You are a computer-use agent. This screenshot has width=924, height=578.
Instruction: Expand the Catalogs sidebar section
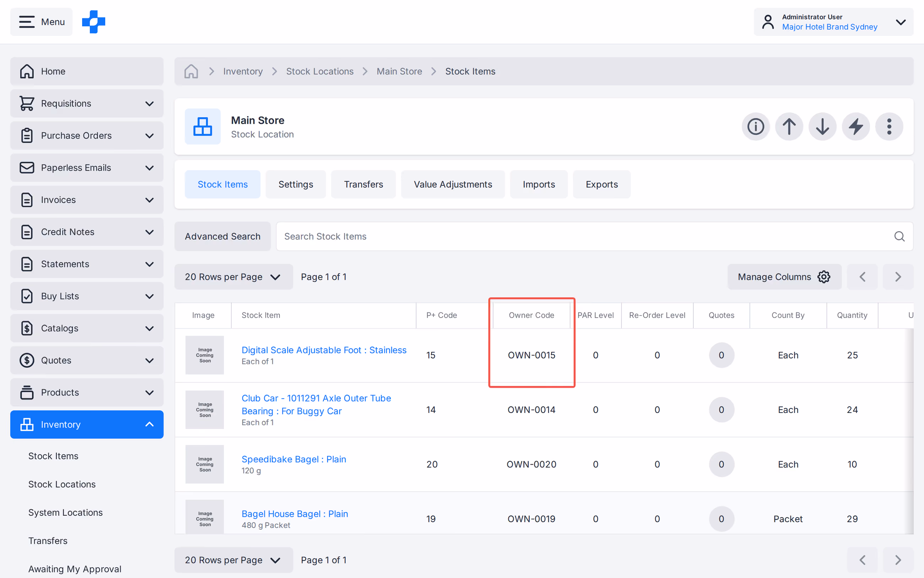(87, 328)
